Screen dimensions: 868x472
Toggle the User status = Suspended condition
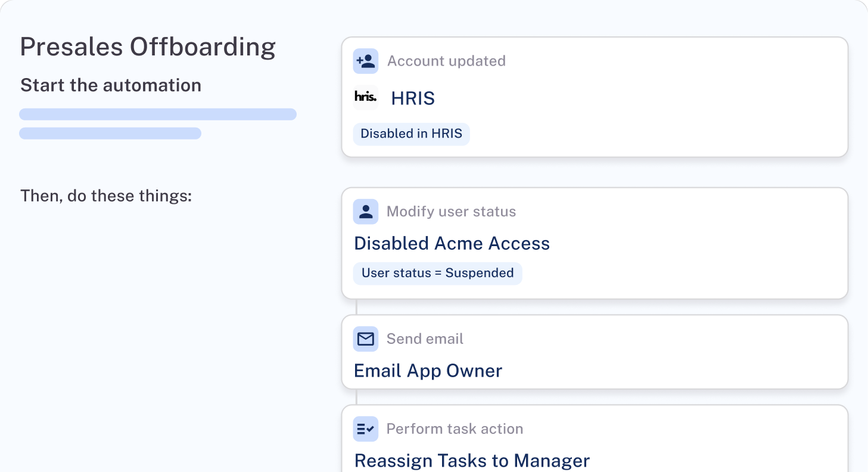[437, 273]
